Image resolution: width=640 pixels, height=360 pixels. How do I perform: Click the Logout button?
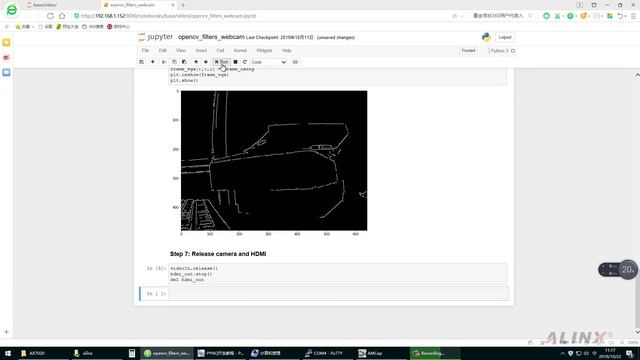(505, 37)
